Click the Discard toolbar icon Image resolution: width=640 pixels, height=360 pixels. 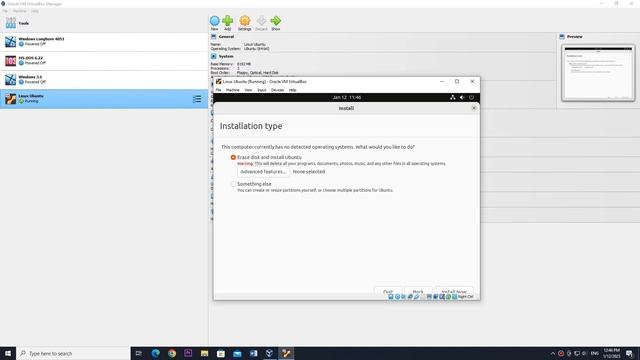261,21
